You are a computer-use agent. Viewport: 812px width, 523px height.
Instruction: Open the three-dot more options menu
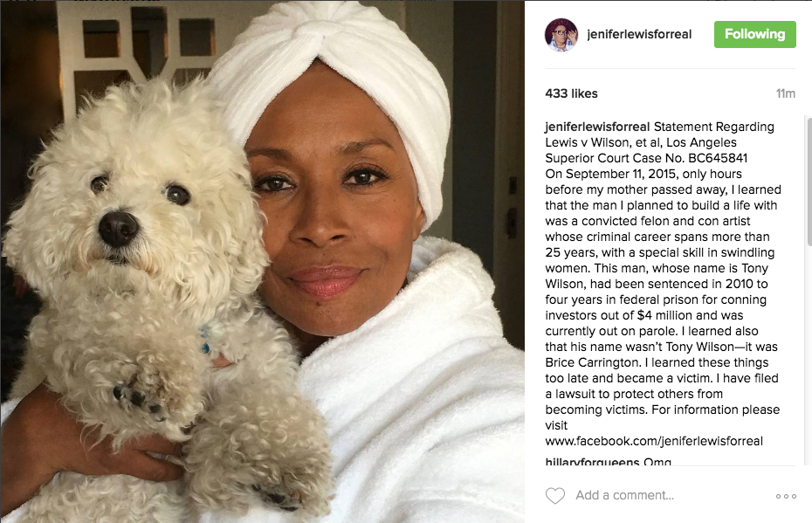point(786,496)
